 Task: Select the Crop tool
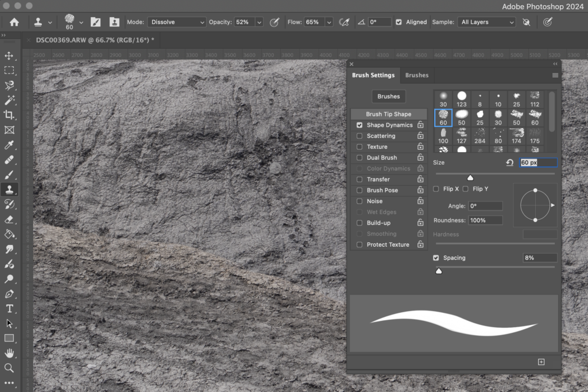pos(9,115)
